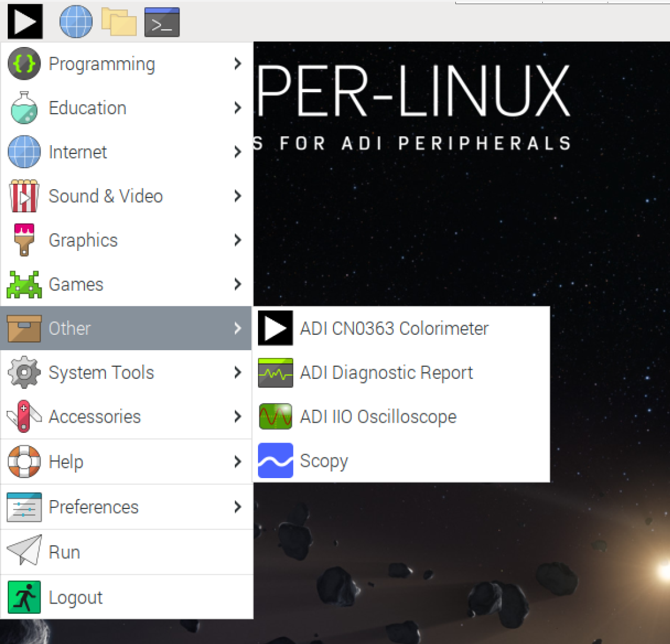The width and height of the screenshot is (670, 644).
Task: Open the Preferences menu category
Action: tap(127, 507)
